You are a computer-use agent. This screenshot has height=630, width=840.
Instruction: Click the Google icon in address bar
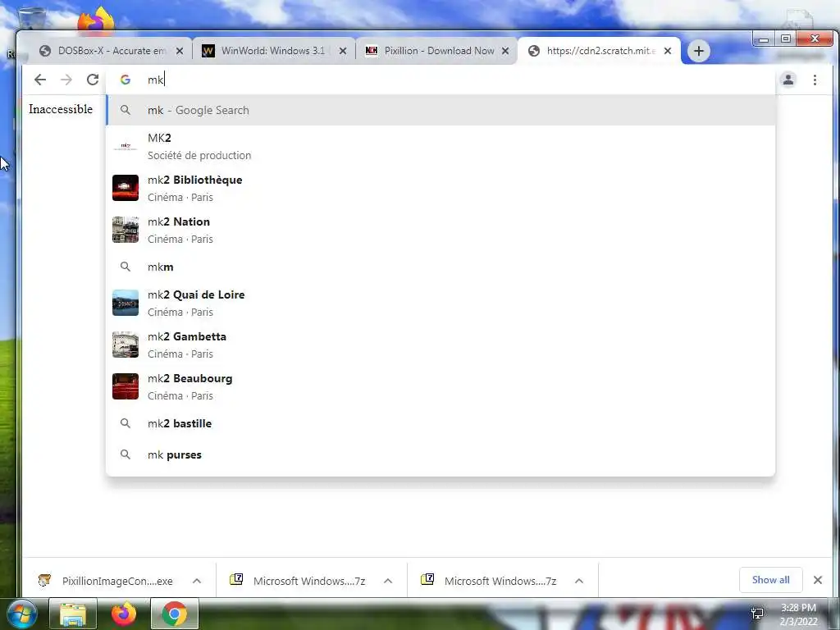pyautogui.click(x=126, y=80)
